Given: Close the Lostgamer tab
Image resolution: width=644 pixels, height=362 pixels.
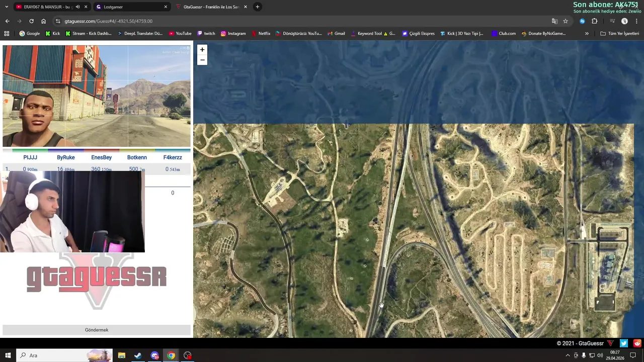Looking at the screenshot, I should click(166, 7).
